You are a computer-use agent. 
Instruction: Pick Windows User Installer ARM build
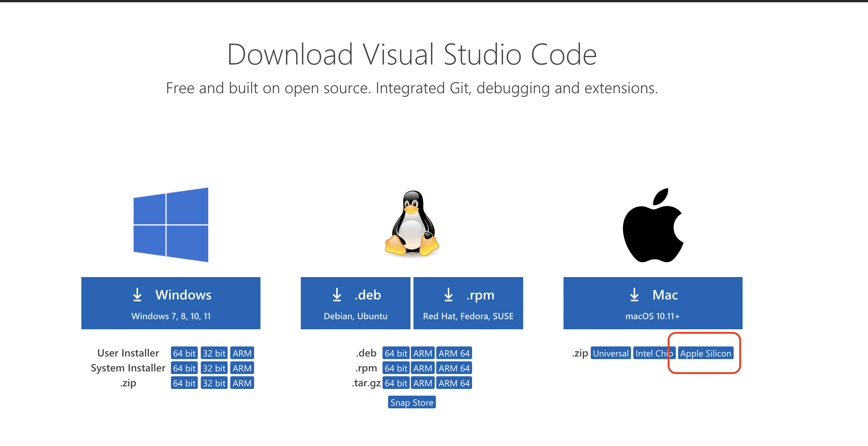242,353
